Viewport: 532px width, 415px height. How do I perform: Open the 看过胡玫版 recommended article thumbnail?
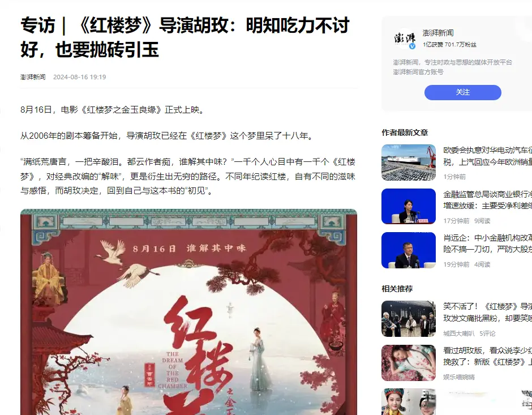point(409,363)
